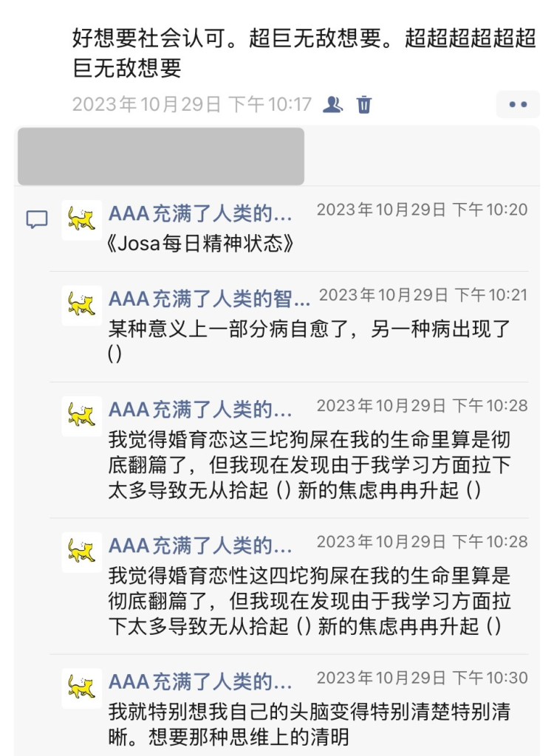Open avatar of the Josa每日精神状态 comment
The width and height of the screenshot is (554, 756).
point(81,219)
